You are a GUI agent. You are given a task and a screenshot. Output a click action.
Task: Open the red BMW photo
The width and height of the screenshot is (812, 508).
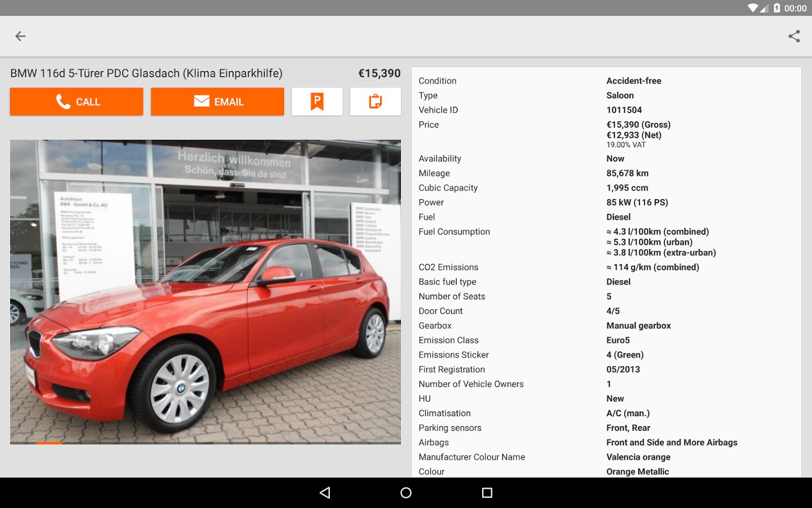point(205,291)
